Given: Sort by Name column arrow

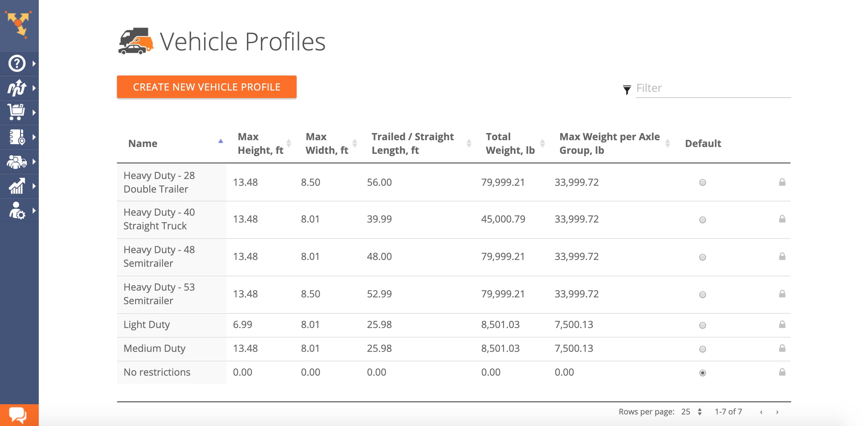Looking at the screenshot, I should (x=220, y=141).
